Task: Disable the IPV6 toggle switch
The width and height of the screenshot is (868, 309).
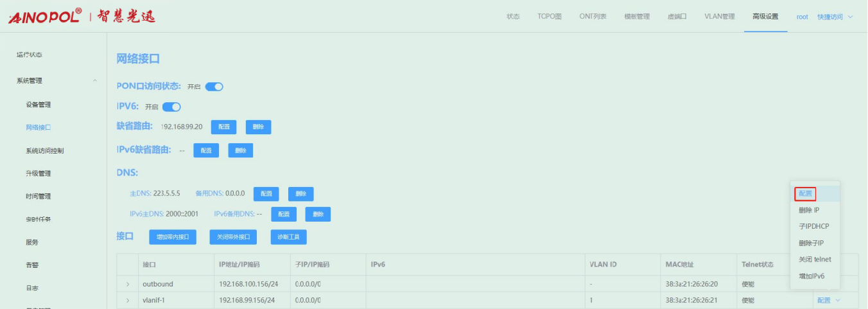Action: pyautogui.click(x=171, y=107)
